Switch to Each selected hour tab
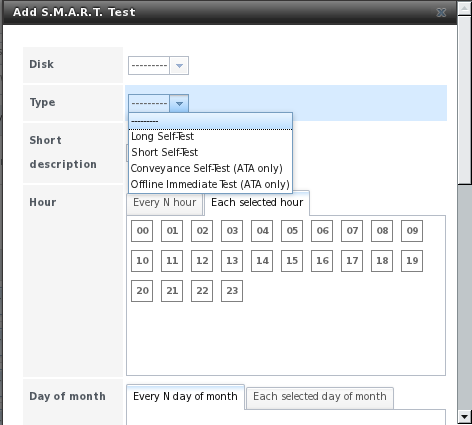 [257, 203]
